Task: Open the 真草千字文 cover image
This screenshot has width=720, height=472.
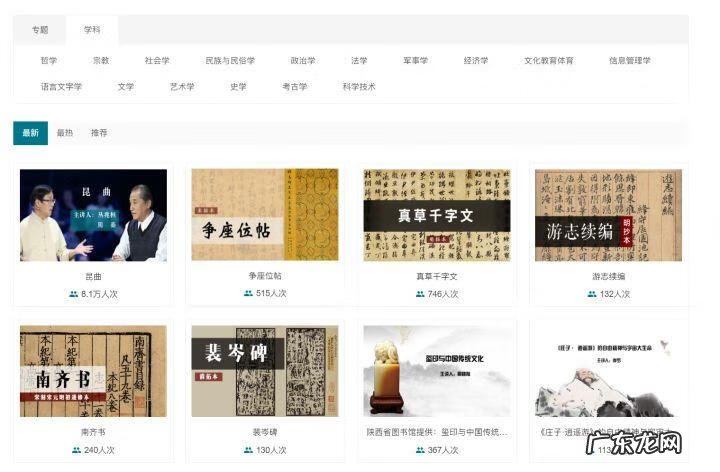Action: pyautogui.click(x=437, y=215)
